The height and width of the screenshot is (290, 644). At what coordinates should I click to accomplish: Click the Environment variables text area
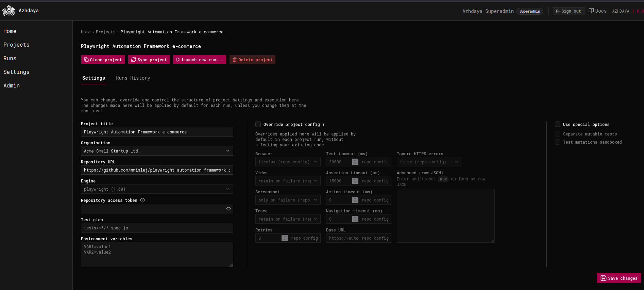[x=157, y=255]
